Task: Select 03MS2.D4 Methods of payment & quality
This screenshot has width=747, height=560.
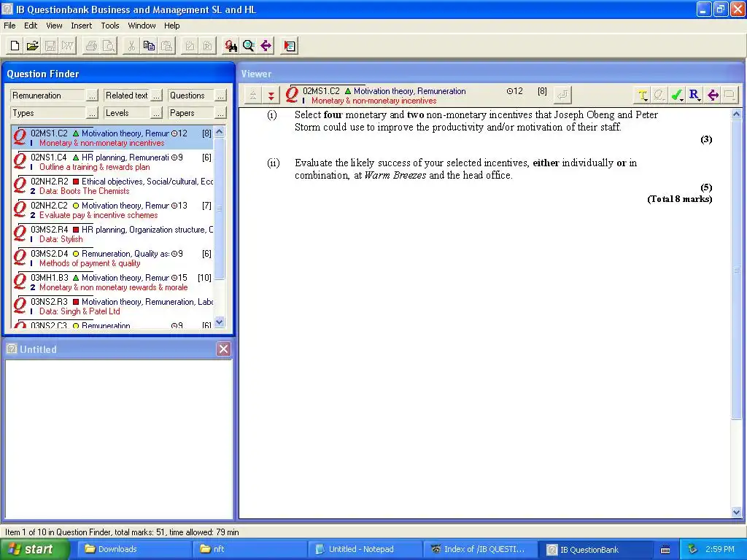Action: click(112, 258)
